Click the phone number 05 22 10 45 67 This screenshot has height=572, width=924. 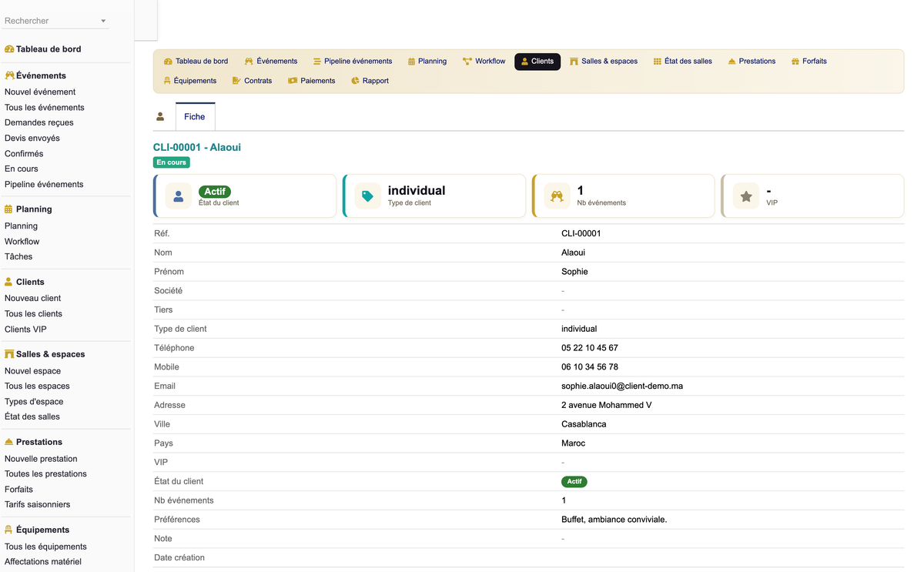pyautogui.click(x=590, y=348)
